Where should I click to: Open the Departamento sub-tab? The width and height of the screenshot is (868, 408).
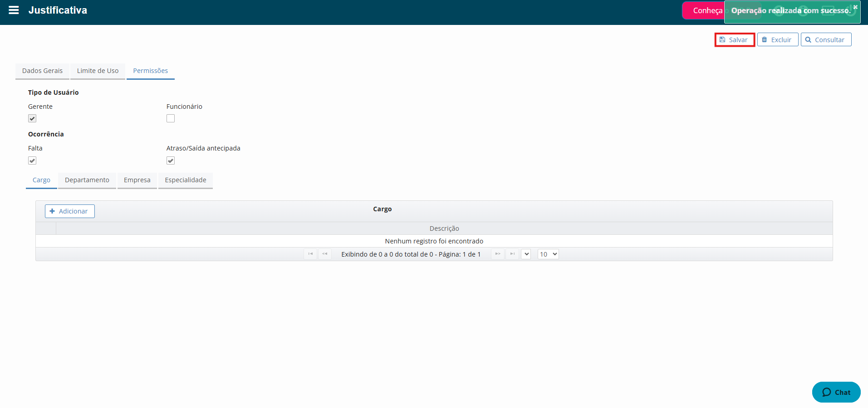[x=87, y=180]
